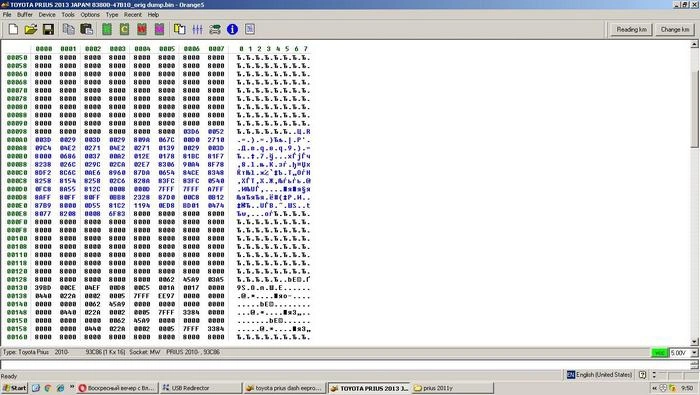
Task: Click the green chip icon marked C
Action: point(124,29)
